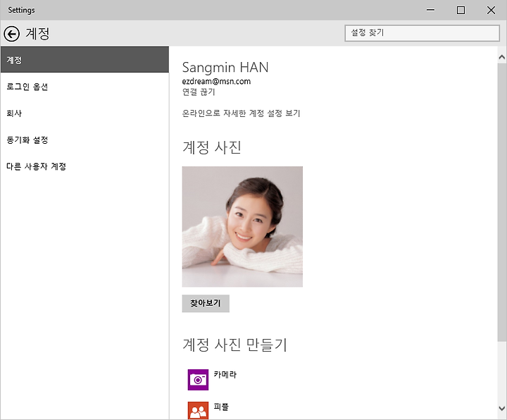Go back using the circled arrow icon

click(12, 34)
